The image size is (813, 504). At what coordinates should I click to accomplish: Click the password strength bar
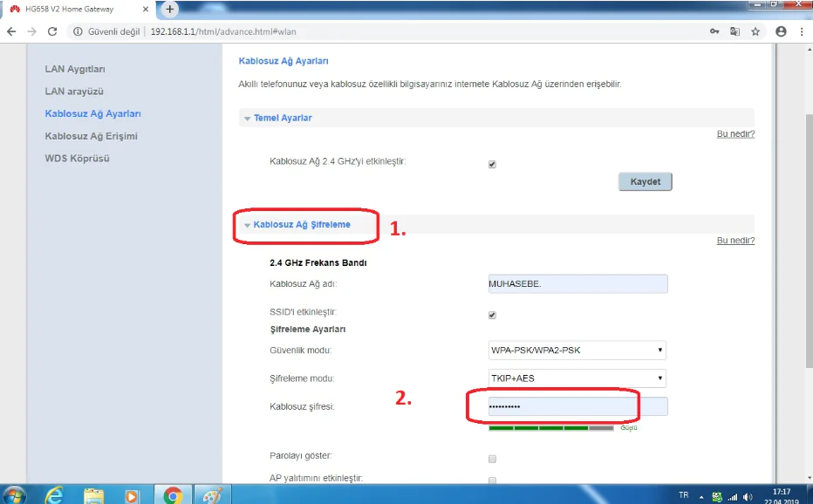pos(551,428)
